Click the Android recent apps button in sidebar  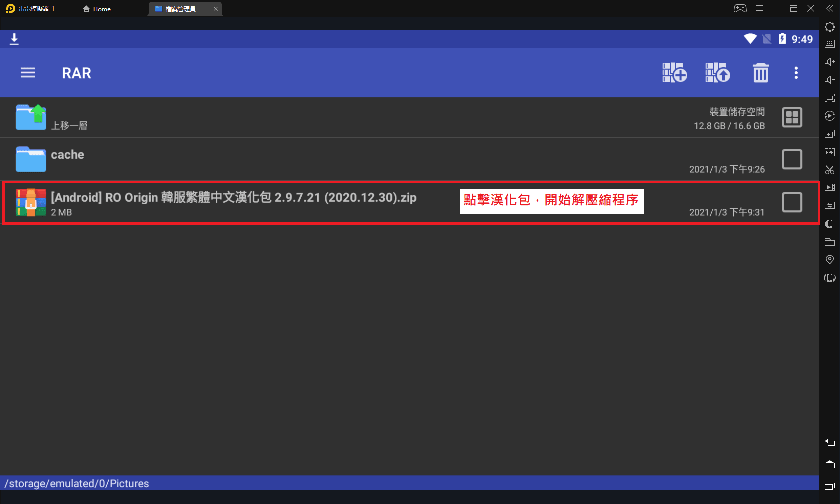pos(830,486)
